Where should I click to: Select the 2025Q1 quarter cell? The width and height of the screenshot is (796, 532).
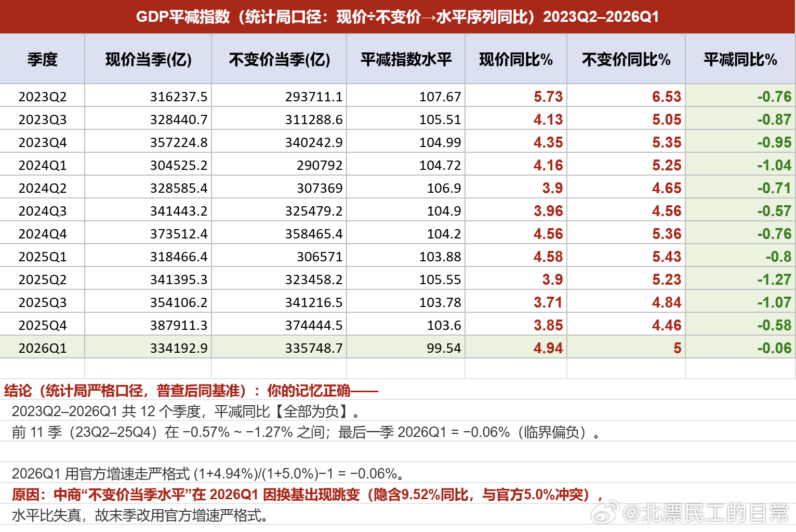click(x=43, y=257)
